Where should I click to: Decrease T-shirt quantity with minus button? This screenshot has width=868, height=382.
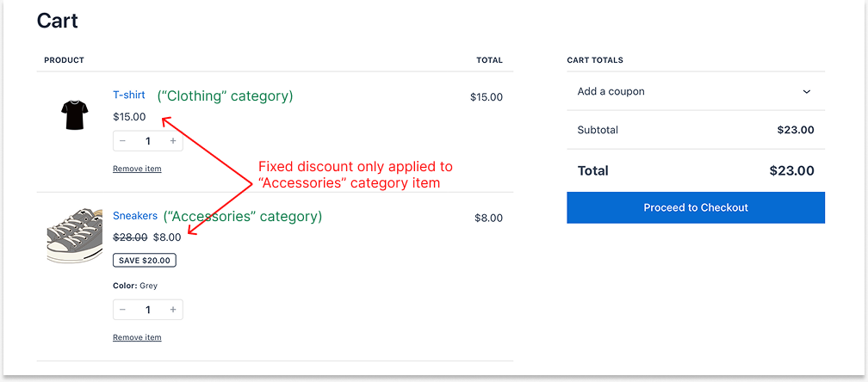[x=122, y=141]
